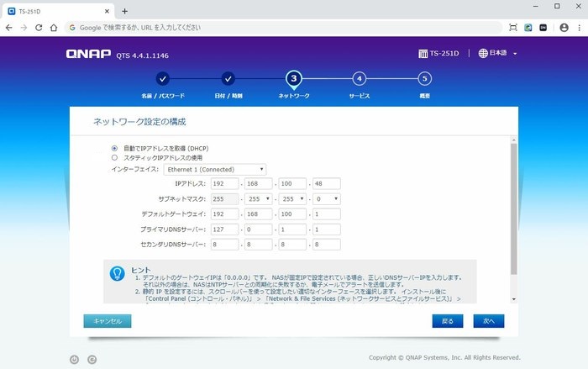Viewport: 588px width, 369px height.
Task: Open subnet mask second octet dropdown
Action: point(259,199)
